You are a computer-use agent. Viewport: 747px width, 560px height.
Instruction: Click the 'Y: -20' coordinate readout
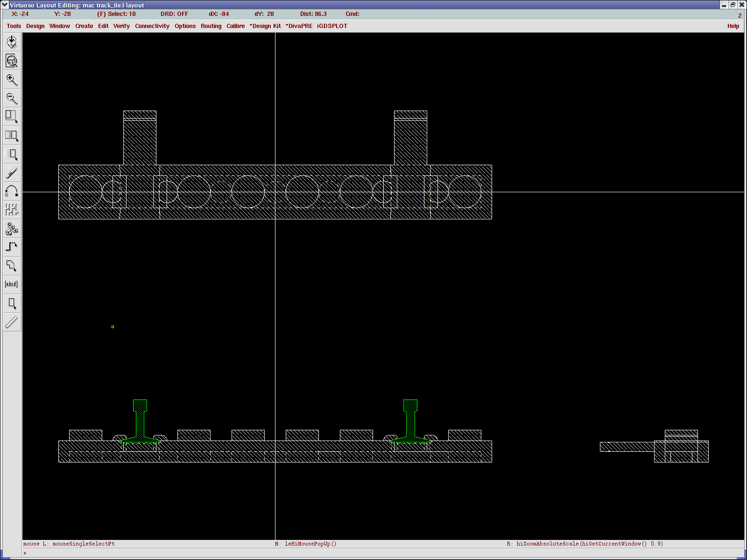[x=63, y=14]
